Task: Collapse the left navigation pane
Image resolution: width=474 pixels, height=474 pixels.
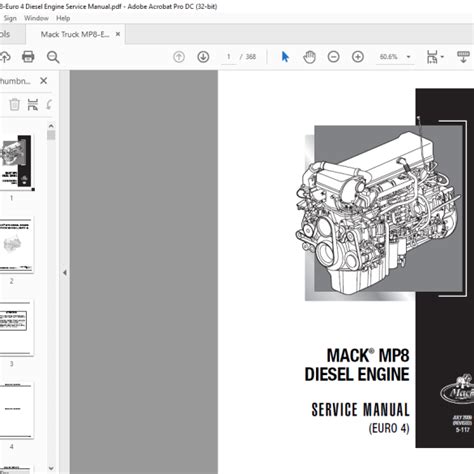Action: click(x=65, y=273)
